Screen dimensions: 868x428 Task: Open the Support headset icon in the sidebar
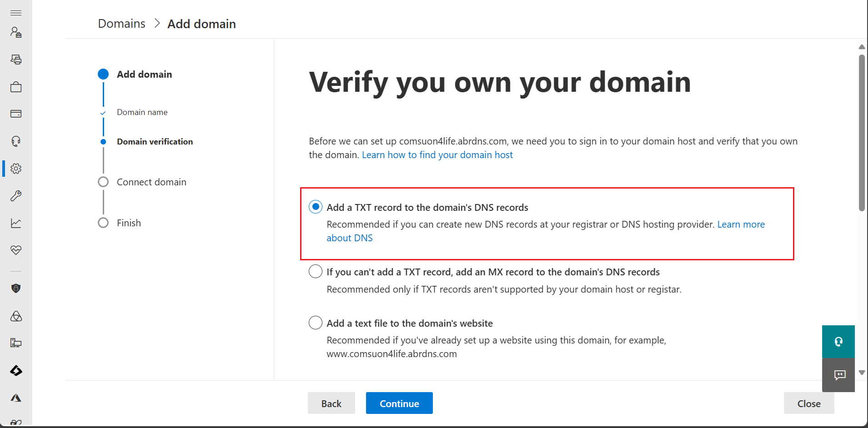click(16, 141)
